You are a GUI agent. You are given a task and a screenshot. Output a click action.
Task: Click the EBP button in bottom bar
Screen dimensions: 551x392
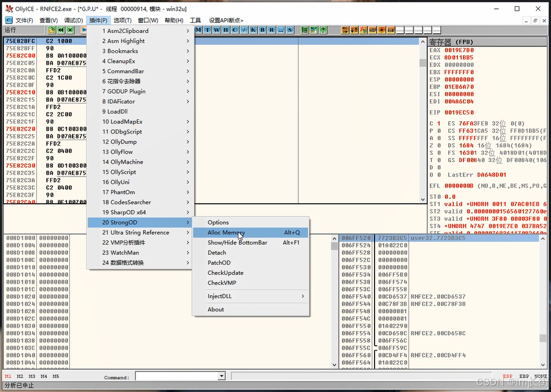(x=524, y=376)
